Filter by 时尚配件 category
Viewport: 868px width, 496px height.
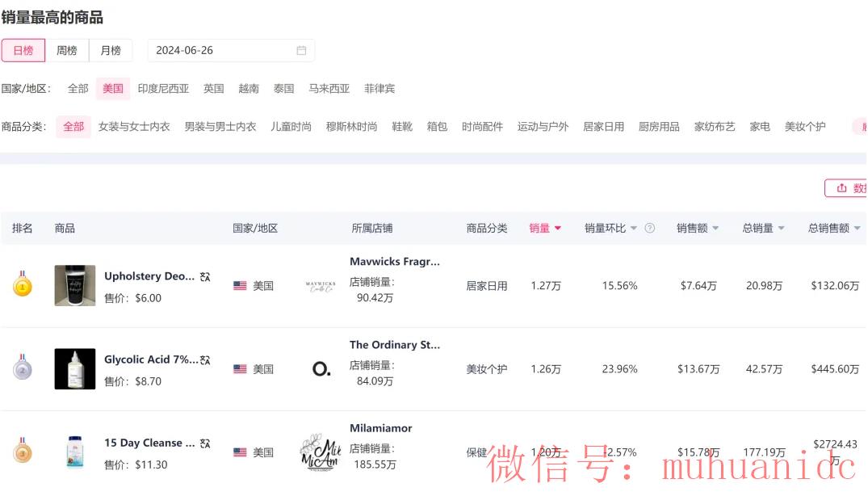pos(483,127)
